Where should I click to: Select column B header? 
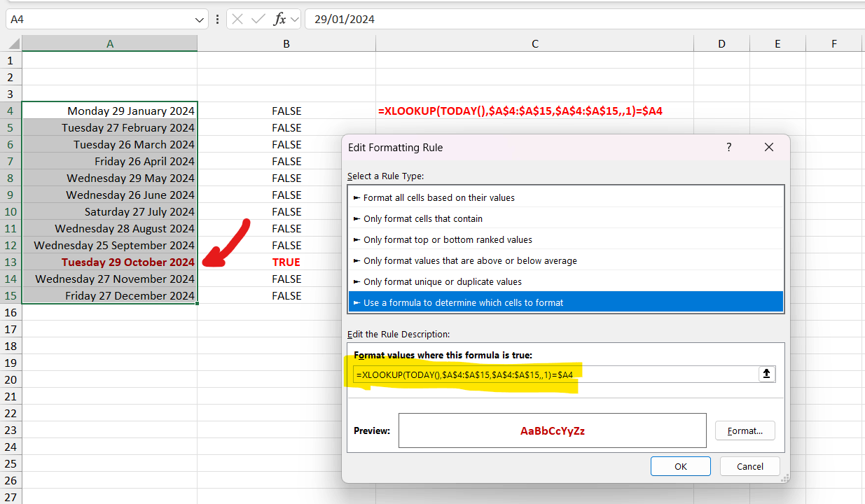[x=286, y=43]
